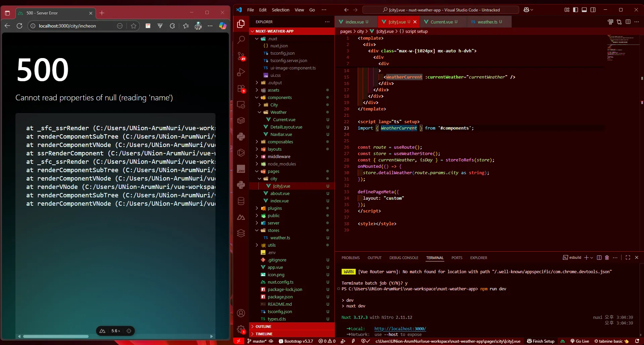Switch to the weather.ts editor tab
Viewport: 644px width, 345px height.
(x=489, y=22)
